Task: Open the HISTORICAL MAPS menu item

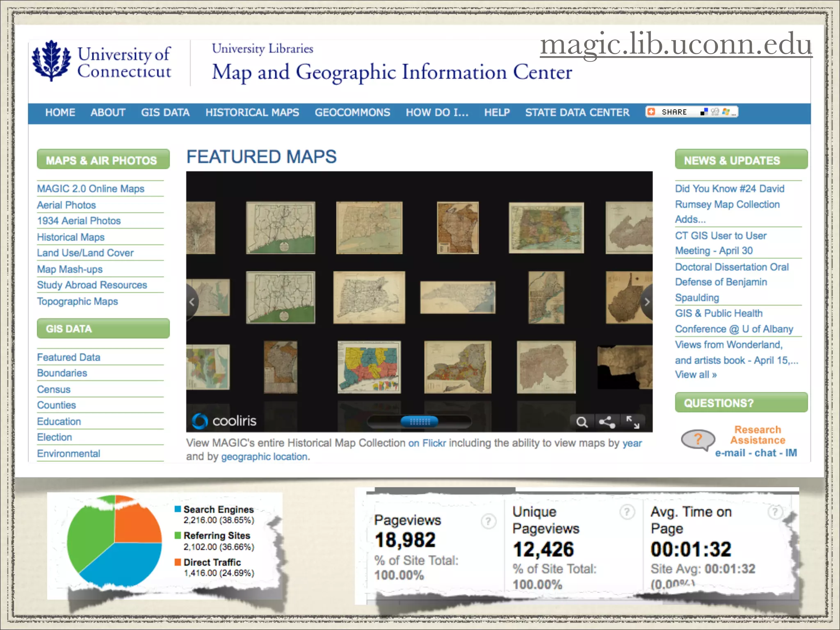Action: (x=252, y=112)
